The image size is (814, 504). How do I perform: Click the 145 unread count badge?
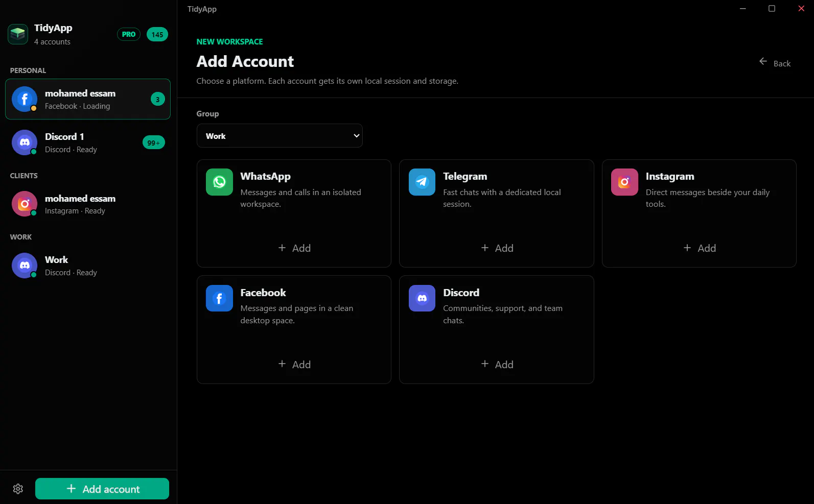click(157, 34)
